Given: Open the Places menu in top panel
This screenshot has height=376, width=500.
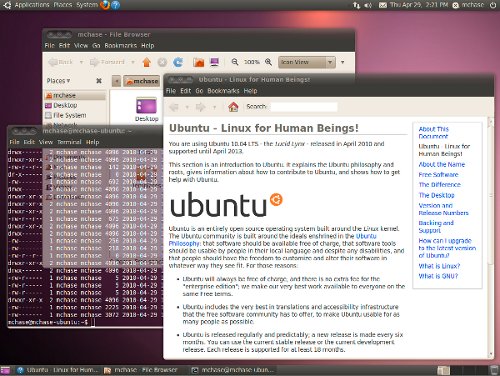Looking at the screenshot, I should coord(63,5).
